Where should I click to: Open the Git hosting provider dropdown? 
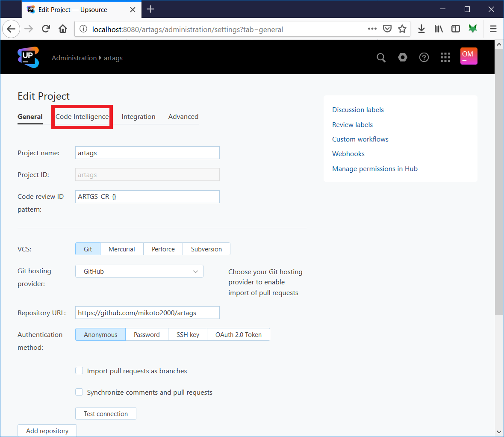pyautogui.click(x=139, y=271)
